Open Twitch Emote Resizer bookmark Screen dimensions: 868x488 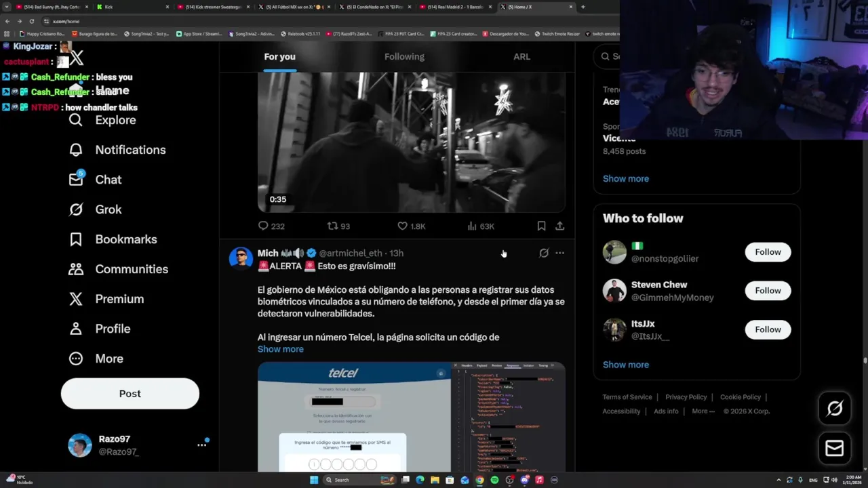pyautogui.click(x=557, y=33)
